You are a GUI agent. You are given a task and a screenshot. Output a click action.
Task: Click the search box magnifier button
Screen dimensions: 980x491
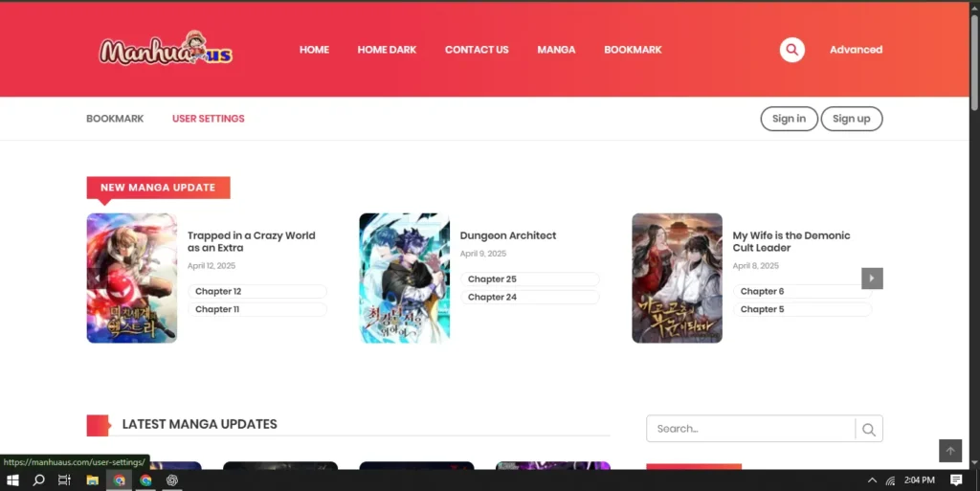868,430
